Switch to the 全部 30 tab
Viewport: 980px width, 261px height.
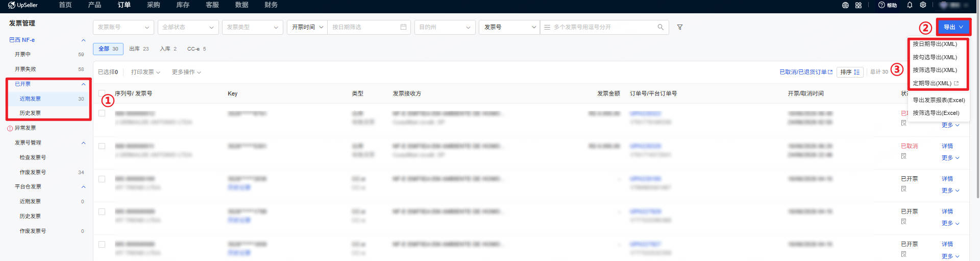click(108, 49)
